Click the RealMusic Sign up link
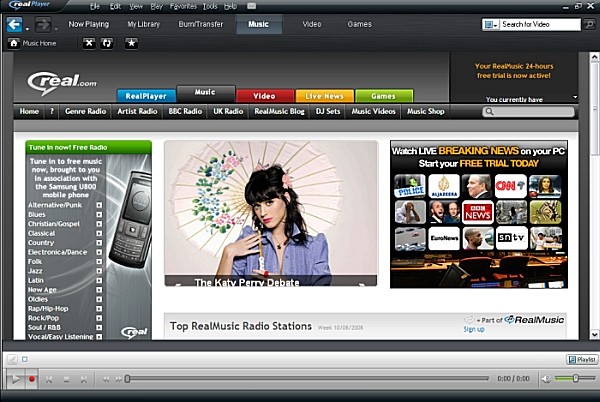This screenshot has width=600, height=402. click(474, 329)
